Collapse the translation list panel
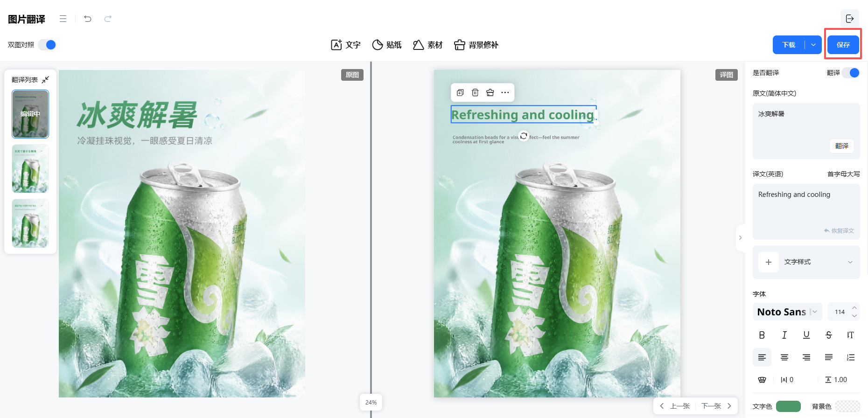 click(x=45, y=80)
